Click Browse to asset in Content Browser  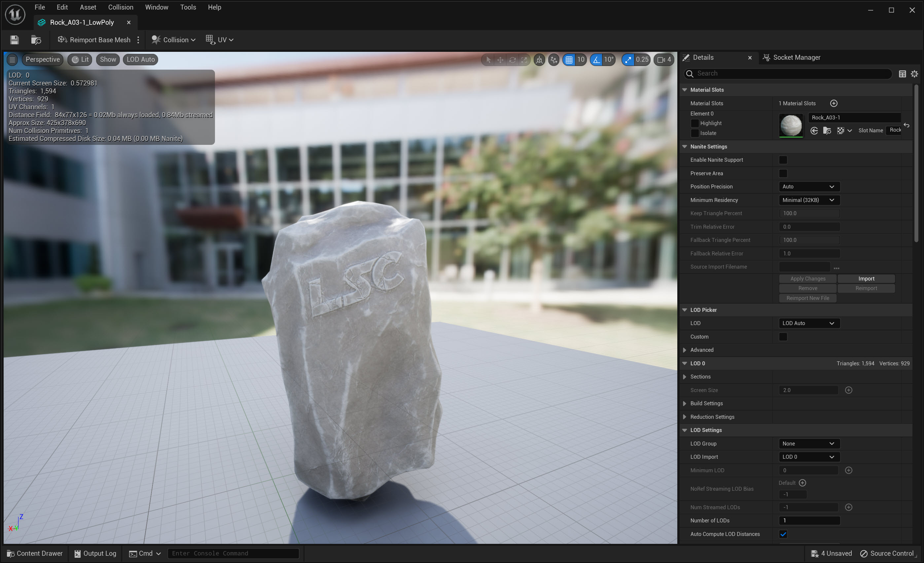pos(36,40)
